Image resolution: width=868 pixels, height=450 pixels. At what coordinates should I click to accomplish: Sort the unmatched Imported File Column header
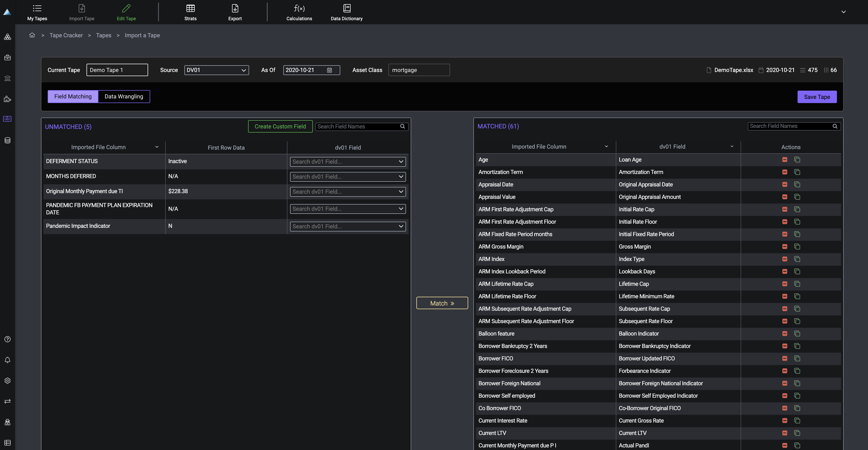point(157,147)
